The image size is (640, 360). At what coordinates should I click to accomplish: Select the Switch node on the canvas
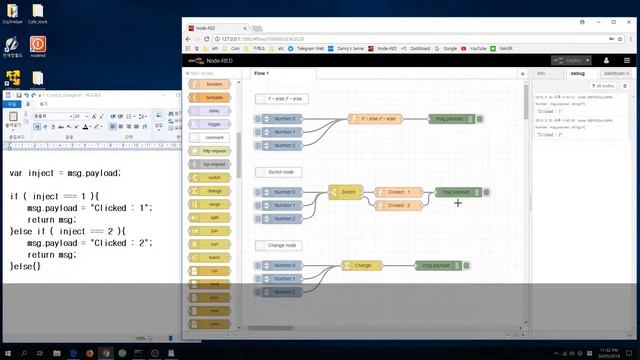coord(345,192)
